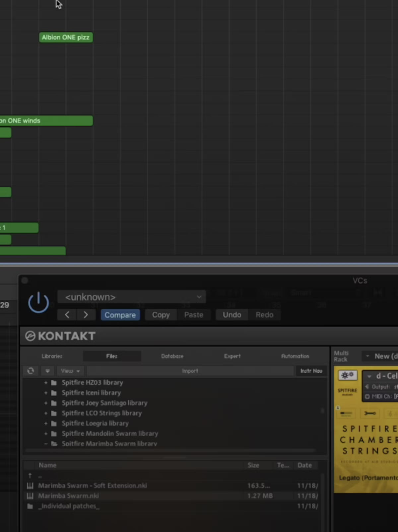Go to previous preset with left arrow
The height and width of the screenshot is (532, 398).
[x=67, y=315]
